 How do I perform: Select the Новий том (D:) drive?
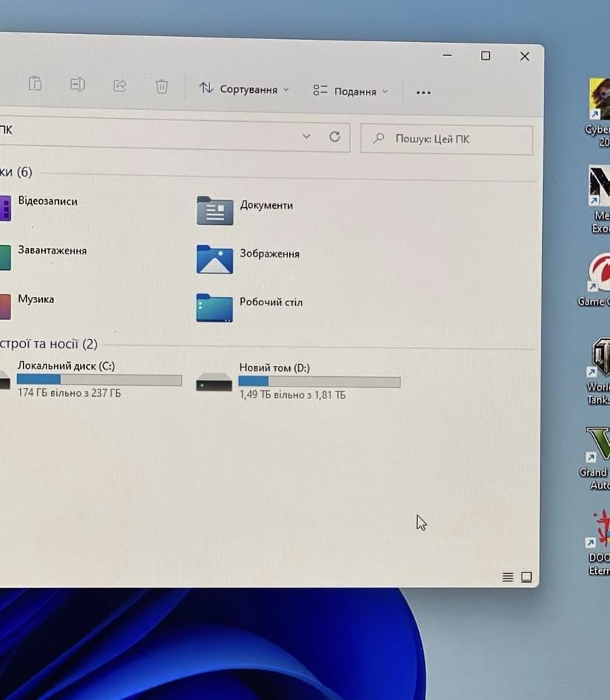[x=298, y=381]
